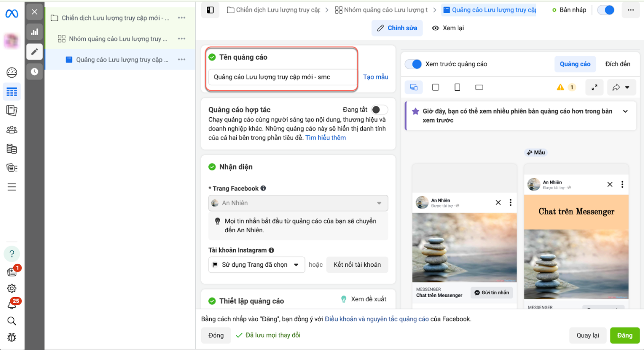Open the Trang Facebook An Nhiên dropdown
644x350 pixels.
tap(298, 203)
